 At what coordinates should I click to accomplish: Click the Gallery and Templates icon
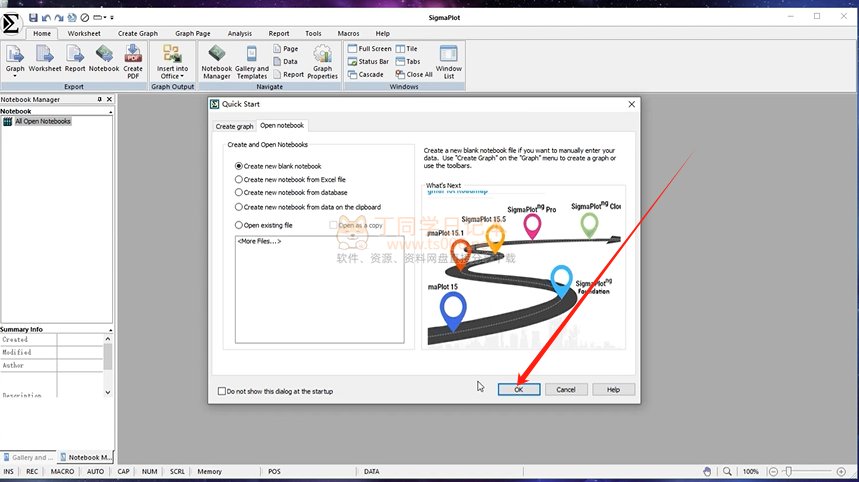click(251, 60)
